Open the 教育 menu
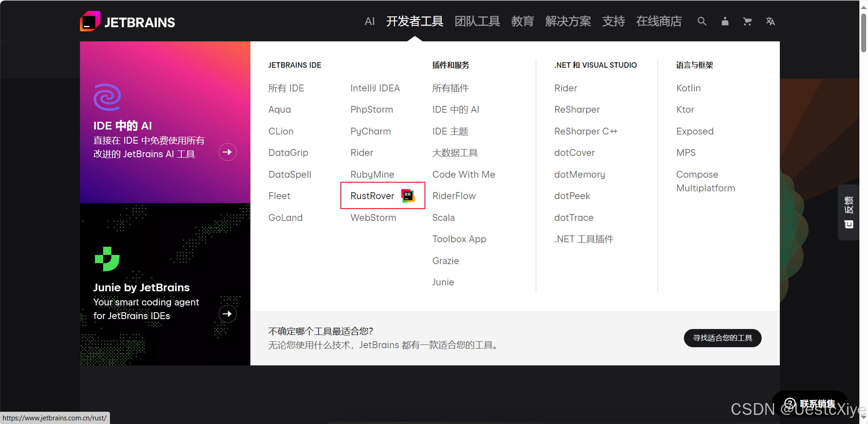868x424 pixels. click(x=523, y=21)
